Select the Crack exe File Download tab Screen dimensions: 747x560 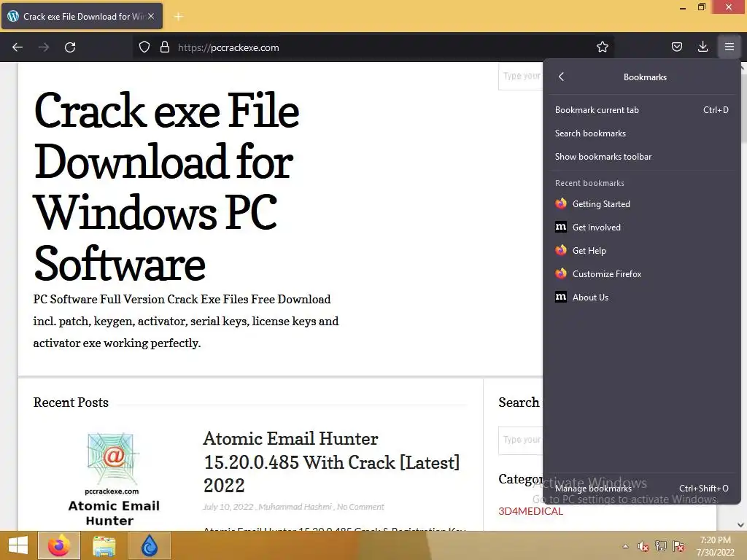(x=82, y=16)
